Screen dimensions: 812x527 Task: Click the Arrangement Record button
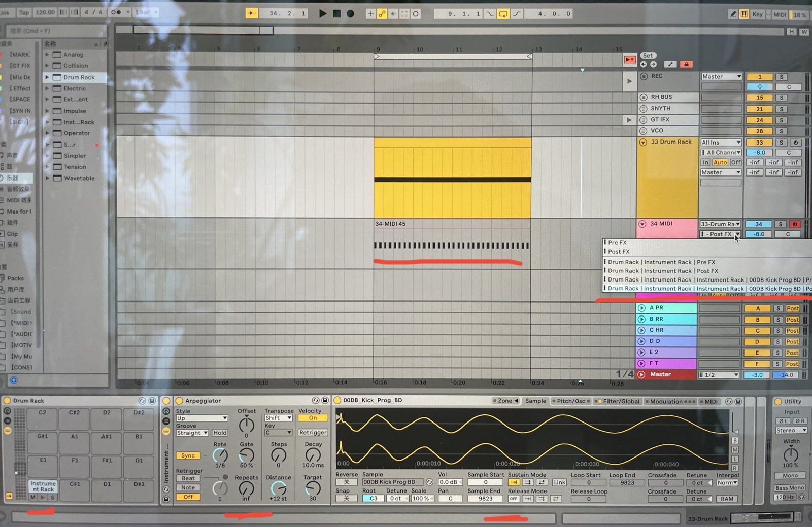tap(350, 14)
